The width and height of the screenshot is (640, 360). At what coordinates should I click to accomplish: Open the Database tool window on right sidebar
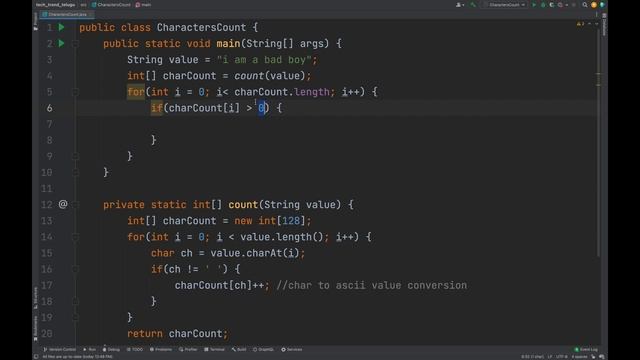coord(604,24)
